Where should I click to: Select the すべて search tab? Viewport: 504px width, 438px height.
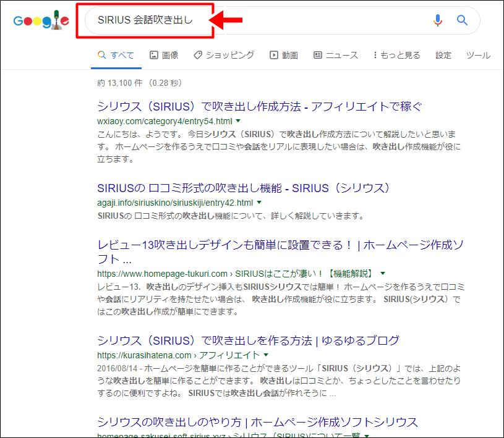pos(116,55)
